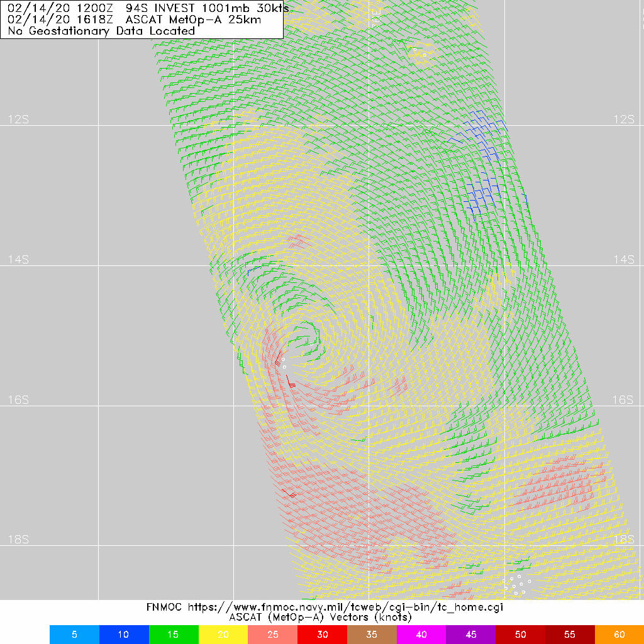Select the "ASCAT (MetOp-A) Vectors (knots)" caption
Viewport: 644px width, 644px height.
[320, 618]
